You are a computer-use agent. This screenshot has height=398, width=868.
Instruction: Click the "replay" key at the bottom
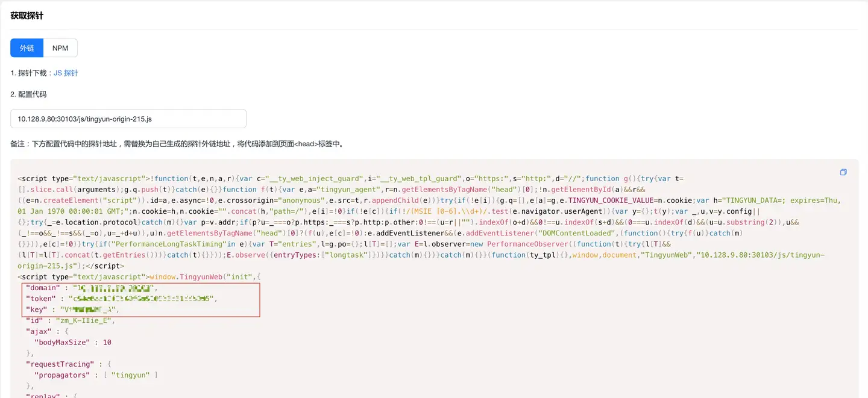tap(43, 396)
